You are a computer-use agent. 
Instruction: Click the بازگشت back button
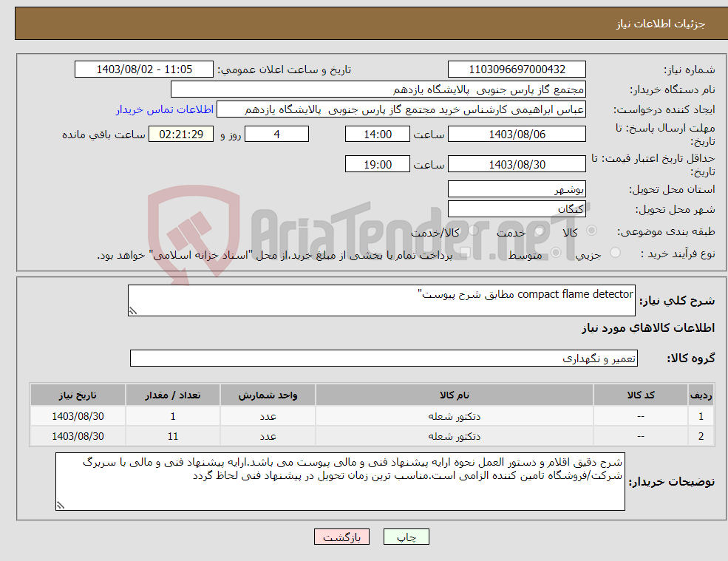pos(341,537)
